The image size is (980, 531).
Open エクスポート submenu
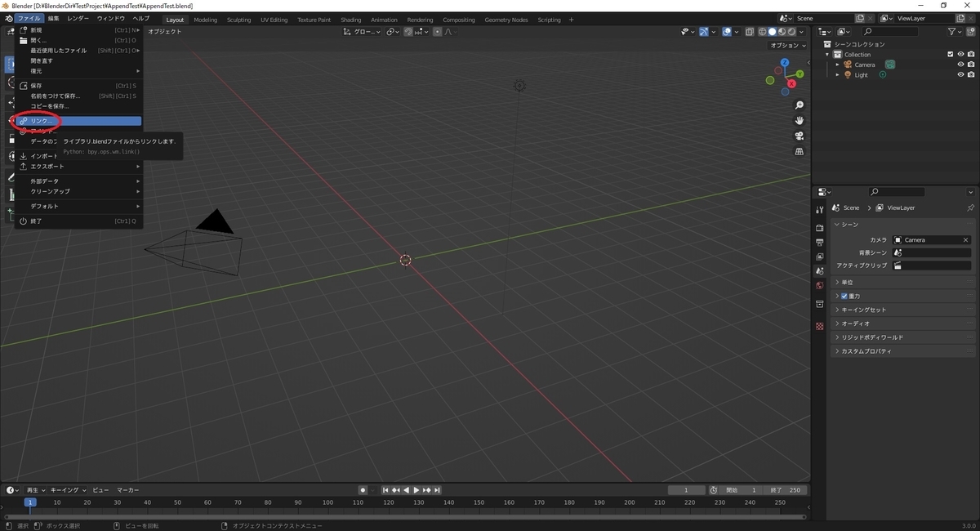pos(78,167)
